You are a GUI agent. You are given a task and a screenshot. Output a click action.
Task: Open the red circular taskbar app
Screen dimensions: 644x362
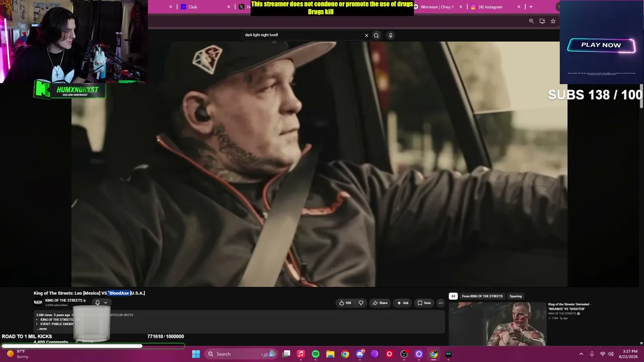click(389, 354)
